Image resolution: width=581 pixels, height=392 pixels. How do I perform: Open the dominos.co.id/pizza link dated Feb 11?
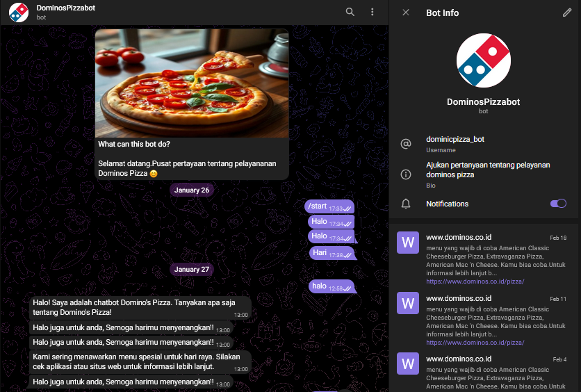[x=475, y=343]
